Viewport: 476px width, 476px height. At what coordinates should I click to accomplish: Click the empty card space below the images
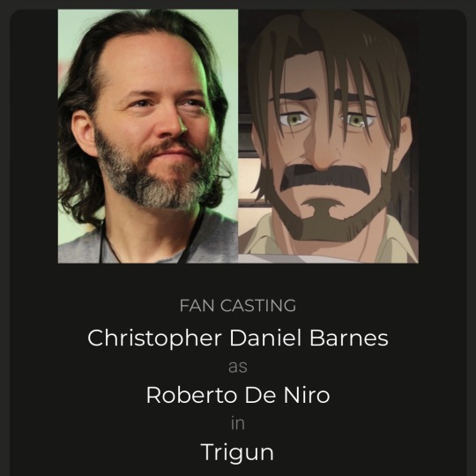coord(238,279)
